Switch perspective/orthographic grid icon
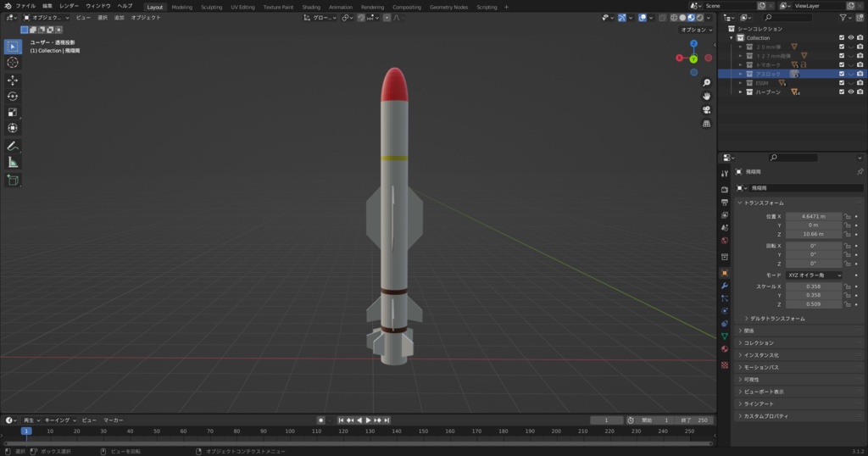This screenshot has height=456, width=868. (x=706, y=124)
